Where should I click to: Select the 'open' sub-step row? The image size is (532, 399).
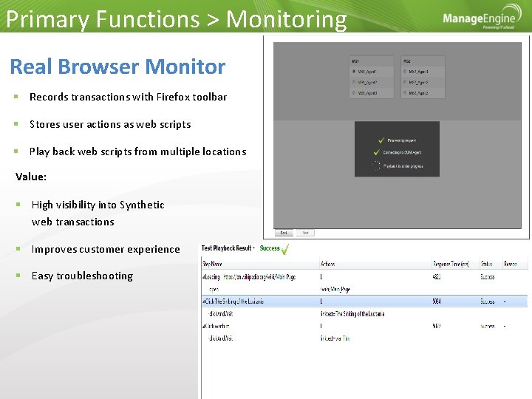pyautogui.click(x=364, y=290)
